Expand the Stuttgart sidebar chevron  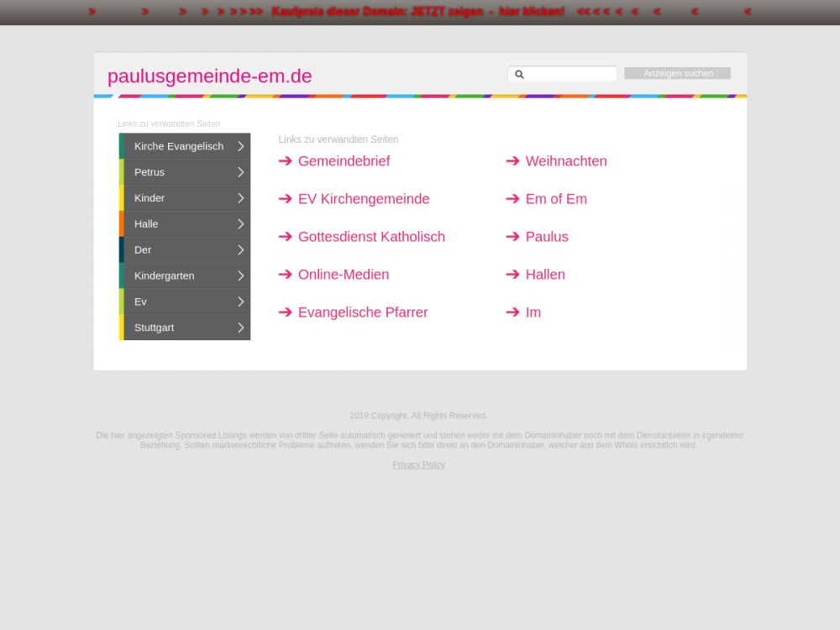point(240,328)
